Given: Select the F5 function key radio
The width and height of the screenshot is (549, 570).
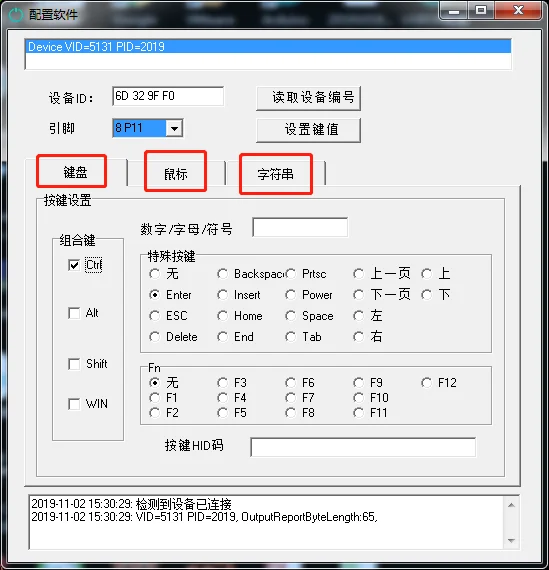Looking at the screenshot, I should [x=223, y=413].
